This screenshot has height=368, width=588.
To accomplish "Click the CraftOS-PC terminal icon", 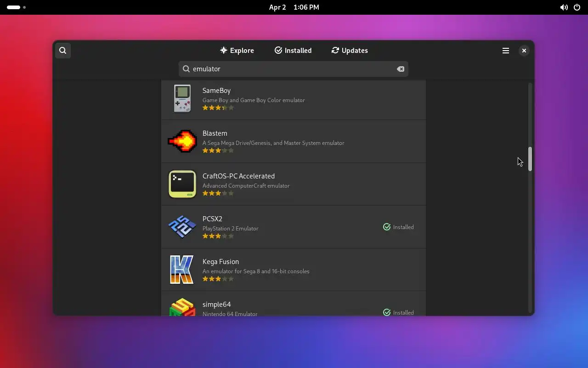I will pyautogui.click(x=182, y=184).
